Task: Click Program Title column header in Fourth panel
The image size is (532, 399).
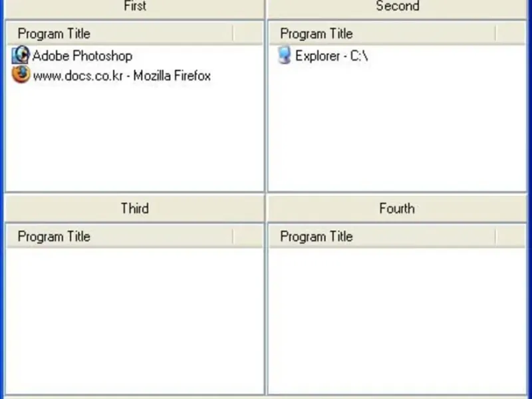Action: (x=382, y=236)
